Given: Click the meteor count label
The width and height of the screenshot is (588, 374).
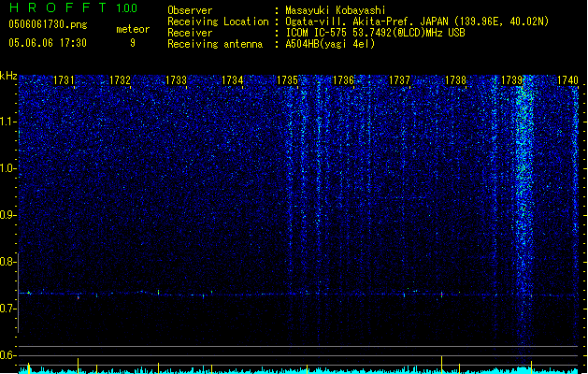Looking at the screenshot, I should (133, 29).
